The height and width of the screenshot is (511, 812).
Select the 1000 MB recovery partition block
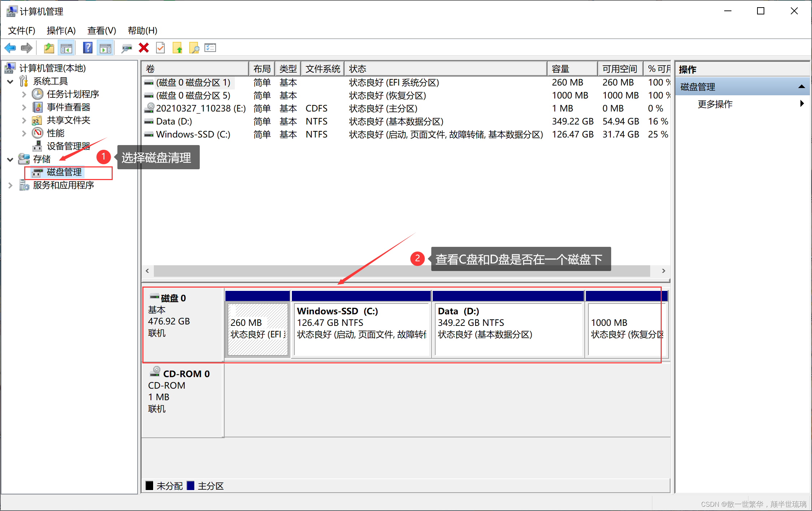point(627,329)
